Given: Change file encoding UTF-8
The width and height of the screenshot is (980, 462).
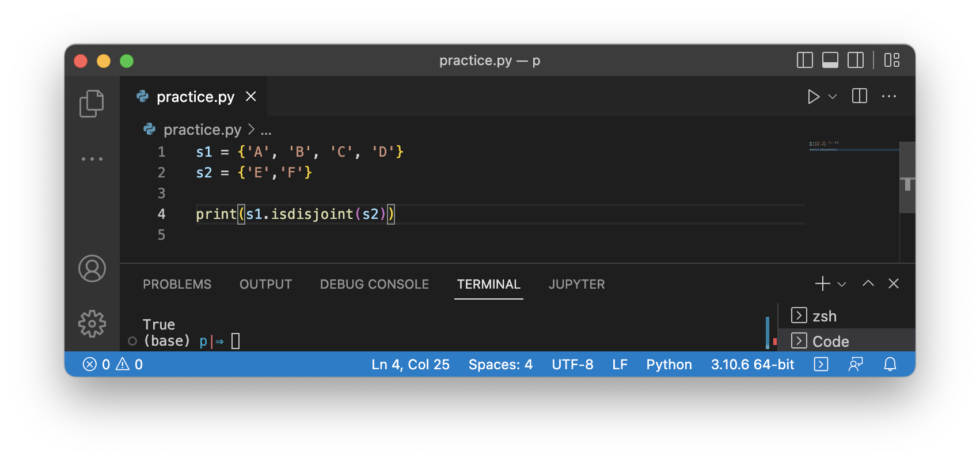Looking at the screenshot, I should [x=572, y=364].
